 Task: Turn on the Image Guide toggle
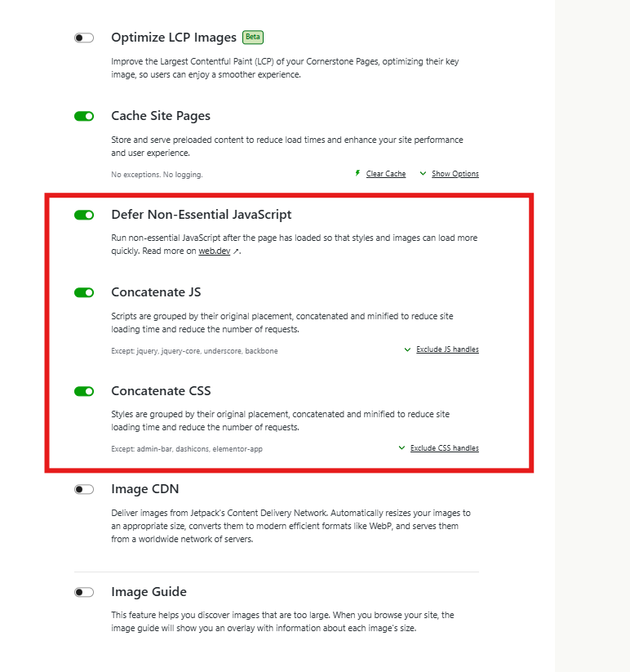(84, 592)
